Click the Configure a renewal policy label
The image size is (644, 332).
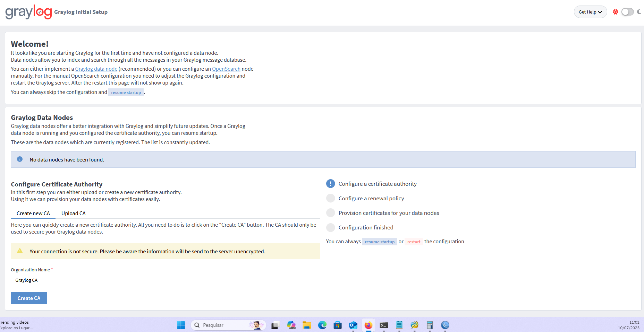[371, 199]
